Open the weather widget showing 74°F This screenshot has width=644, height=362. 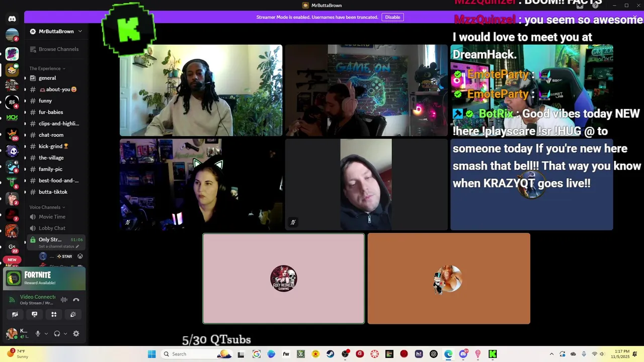tap(17, 354)
